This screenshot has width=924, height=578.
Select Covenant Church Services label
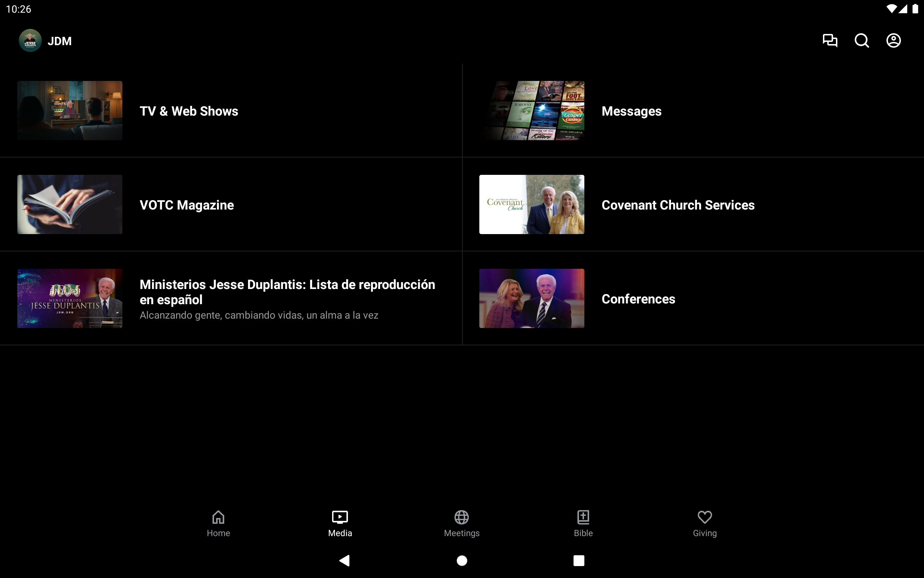click(x=678, y=205)
